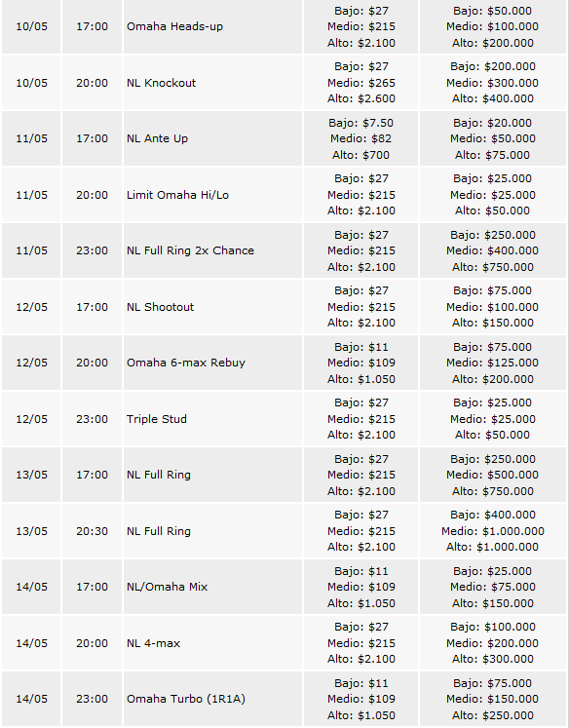Click the Medio: $82 buy-in value
The width and height of the screenshot is (569, 728).
(x=361, y=138)
